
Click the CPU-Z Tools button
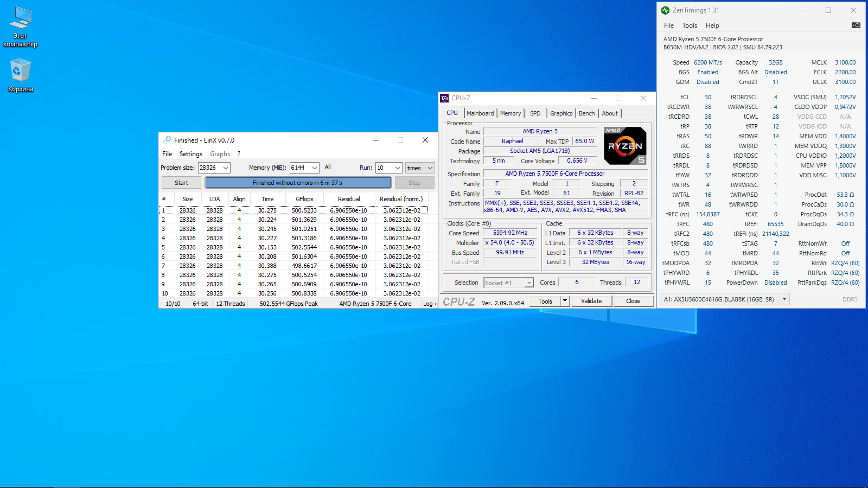(545, 301)
